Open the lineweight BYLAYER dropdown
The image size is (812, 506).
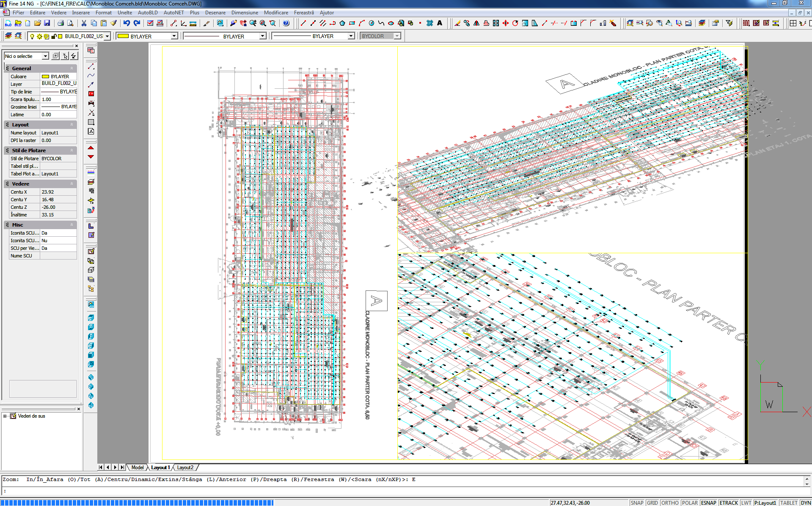(351, 36)
